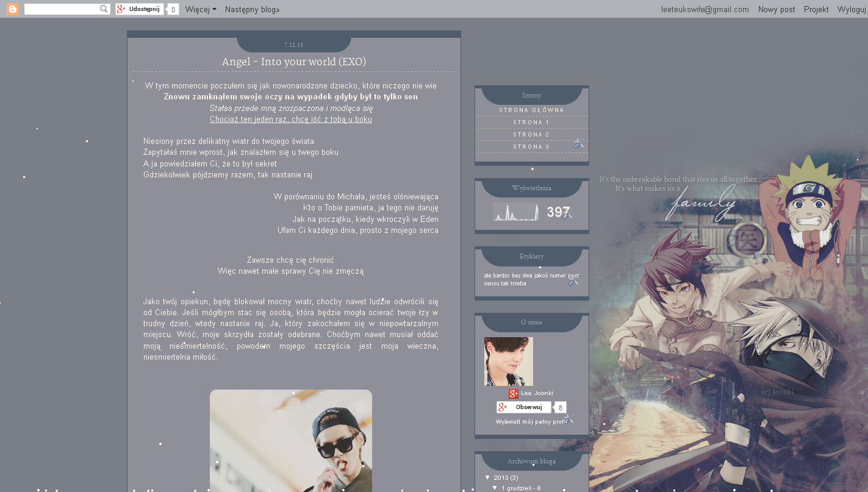Click the Blogger logo icon
868x492 pixels.
(13, 9)
